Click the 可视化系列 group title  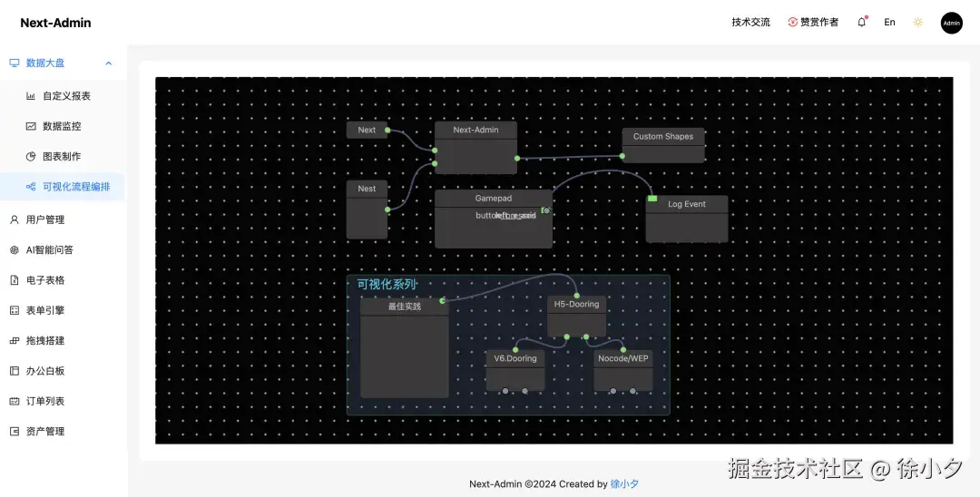pyautogui.click(x=387, y=285)
